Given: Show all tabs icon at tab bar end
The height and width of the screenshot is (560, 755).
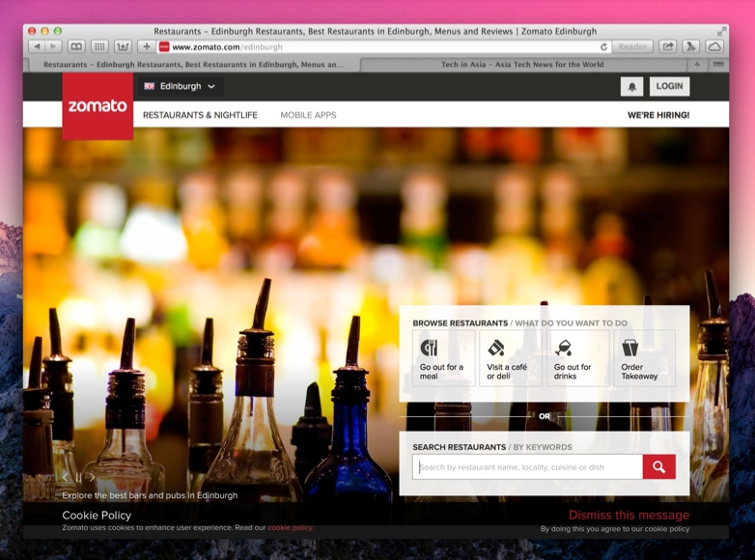Looking at the screenshot, I should pyautogui.click(x=718, y=65).
